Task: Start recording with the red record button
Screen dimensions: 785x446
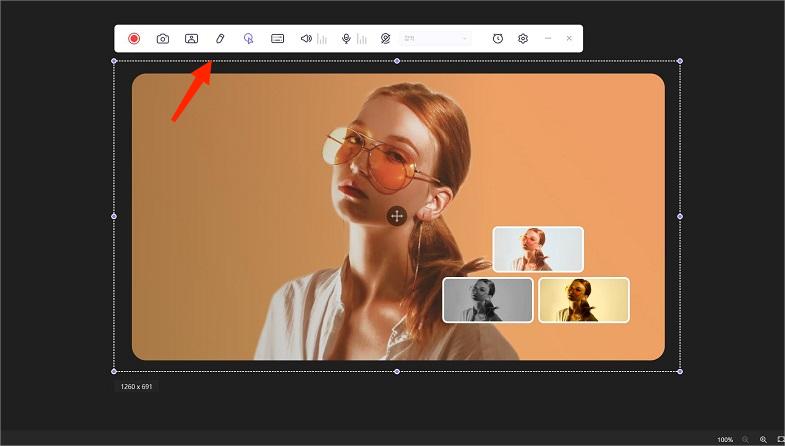Action: (134, 39)
